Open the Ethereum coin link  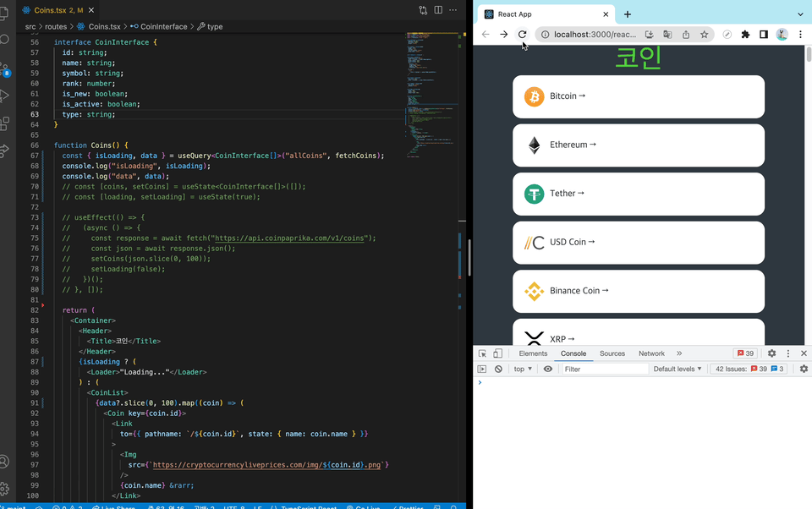coord(639,145)
